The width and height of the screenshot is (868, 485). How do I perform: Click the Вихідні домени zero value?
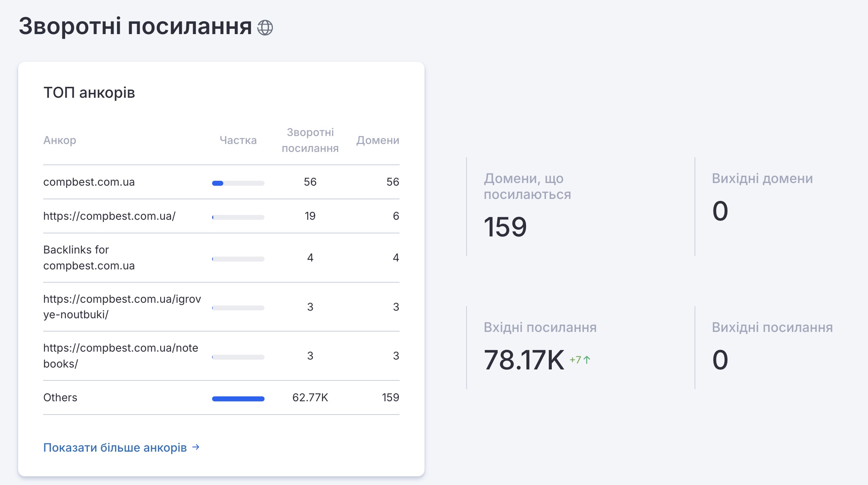[x=720, y=211]
